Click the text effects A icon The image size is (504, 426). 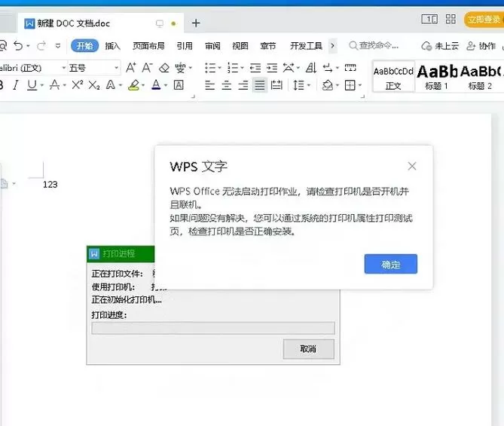coord(111,85)
